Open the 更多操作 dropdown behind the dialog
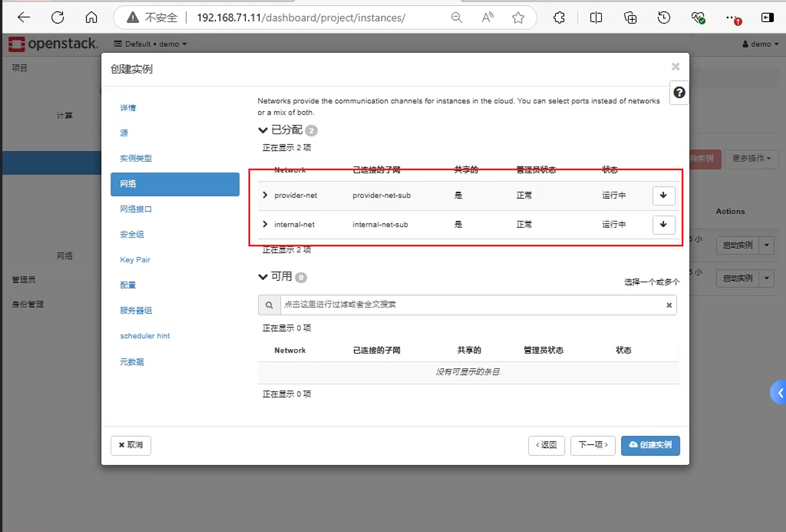Viewport: 786px width, 532px height. pyautogui.click(x=751, y=158)
